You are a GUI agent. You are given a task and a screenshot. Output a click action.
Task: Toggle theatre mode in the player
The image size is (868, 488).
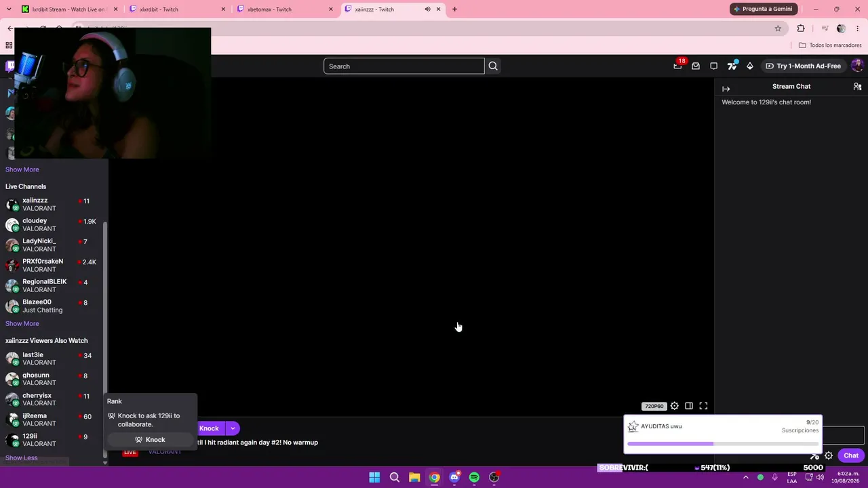689,406
